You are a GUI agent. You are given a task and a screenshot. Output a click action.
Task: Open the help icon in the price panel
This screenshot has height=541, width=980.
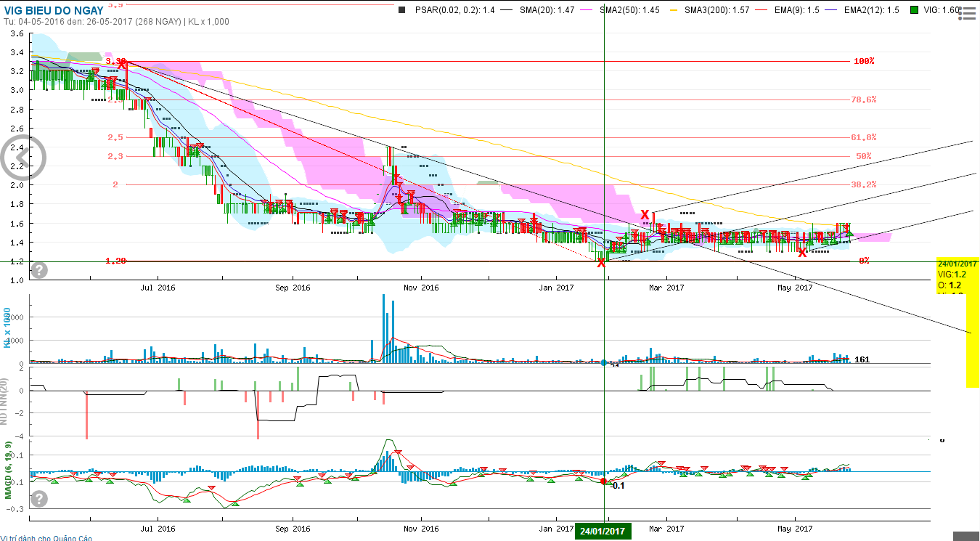(x=39, y=270)
